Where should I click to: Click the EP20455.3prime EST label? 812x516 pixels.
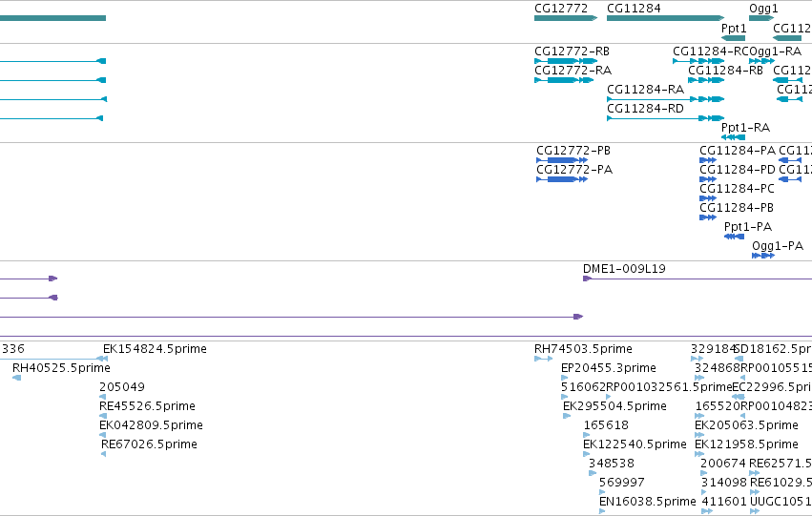609,368
